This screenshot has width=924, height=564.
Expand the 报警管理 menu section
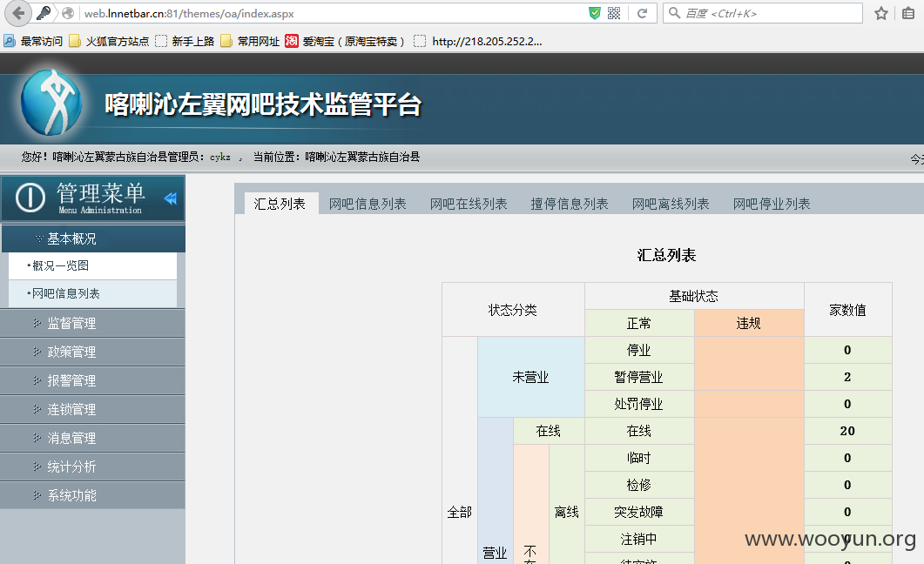tap(92, 381)
